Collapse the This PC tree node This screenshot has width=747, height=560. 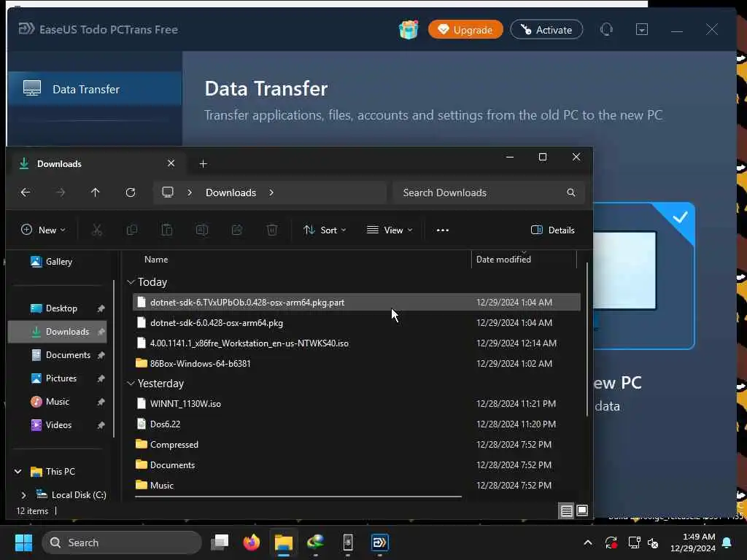coord(18,472)
